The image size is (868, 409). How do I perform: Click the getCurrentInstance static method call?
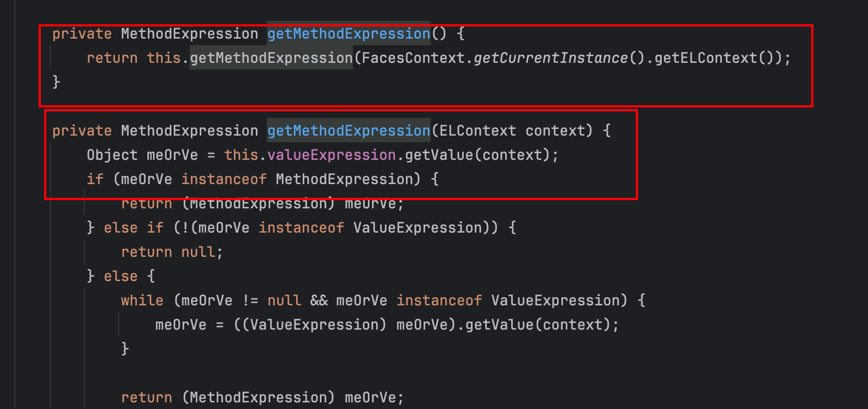pos(550,58)
